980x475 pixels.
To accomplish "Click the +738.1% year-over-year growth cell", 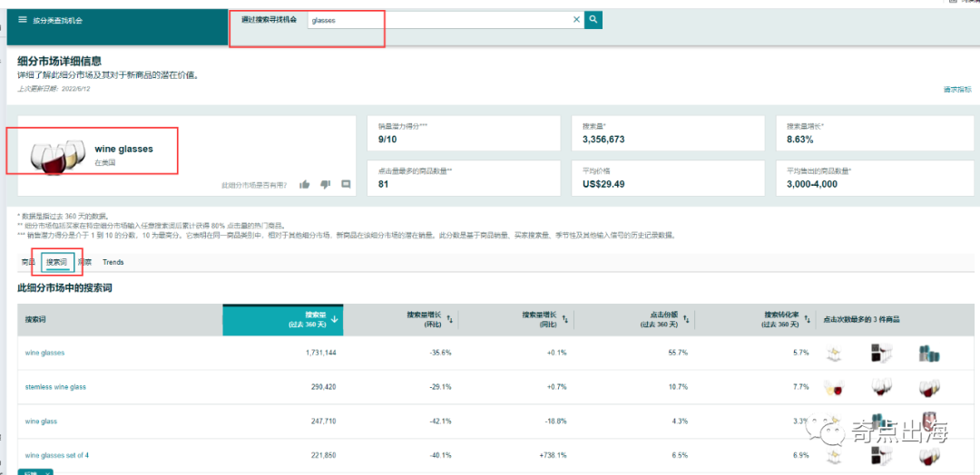I will click(554, 455).
